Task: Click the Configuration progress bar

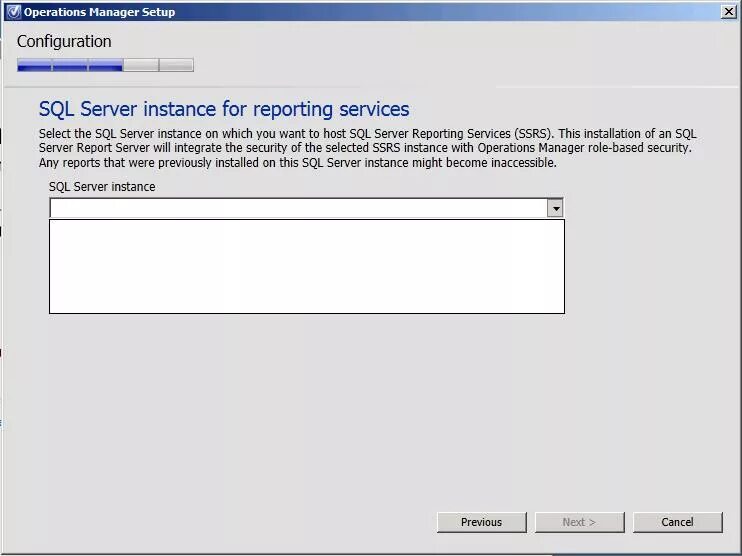Action: (105, 65)
